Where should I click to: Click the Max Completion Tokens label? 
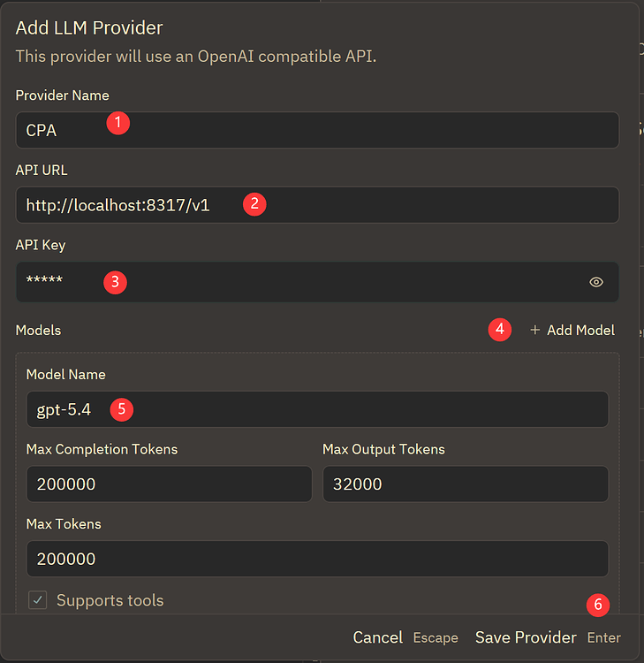(102, 449)
